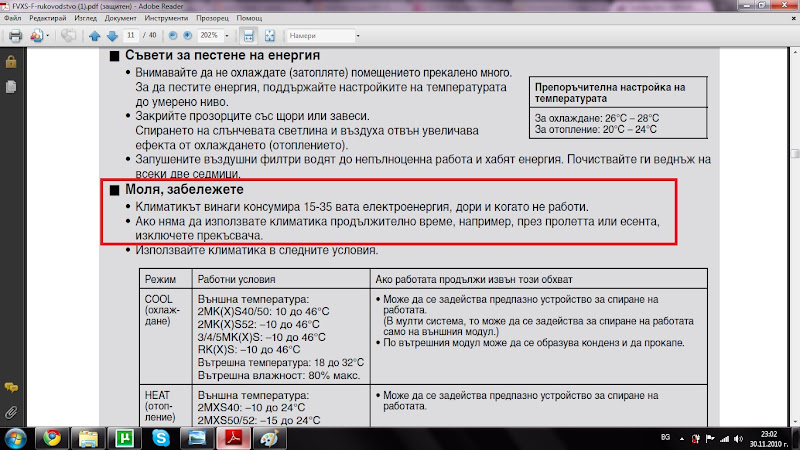Toggle scrolling page fit-width mode icon
Screen dimensions: 800x450
pos(248,36)
